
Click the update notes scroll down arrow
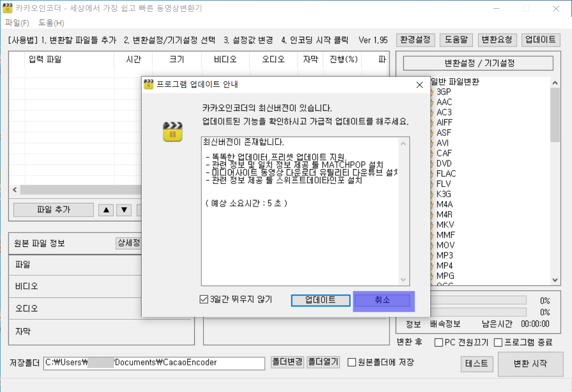tap(403, 280)
